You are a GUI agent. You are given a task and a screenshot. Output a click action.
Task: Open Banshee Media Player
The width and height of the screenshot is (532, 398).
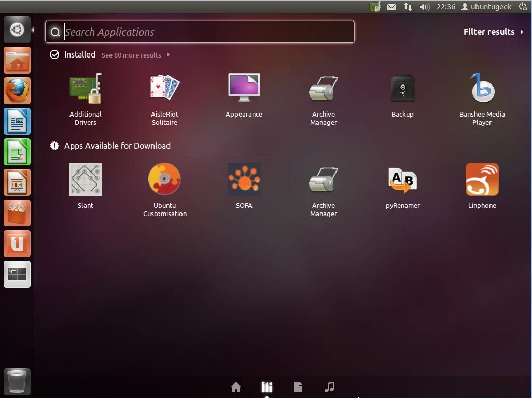click(482, 99)
